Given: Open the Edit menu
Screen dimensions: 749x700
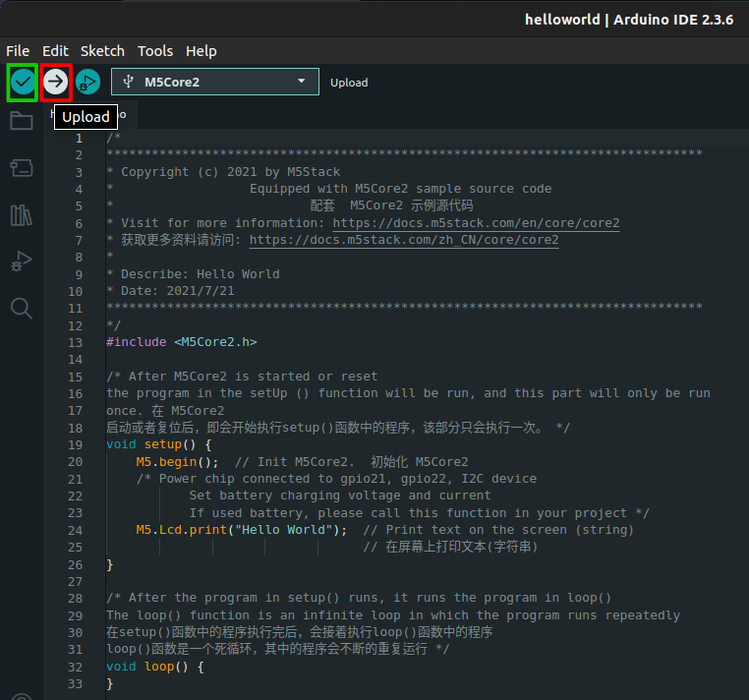Looking at the screenshot, I should pyautogui.click(x=55, y=51).
